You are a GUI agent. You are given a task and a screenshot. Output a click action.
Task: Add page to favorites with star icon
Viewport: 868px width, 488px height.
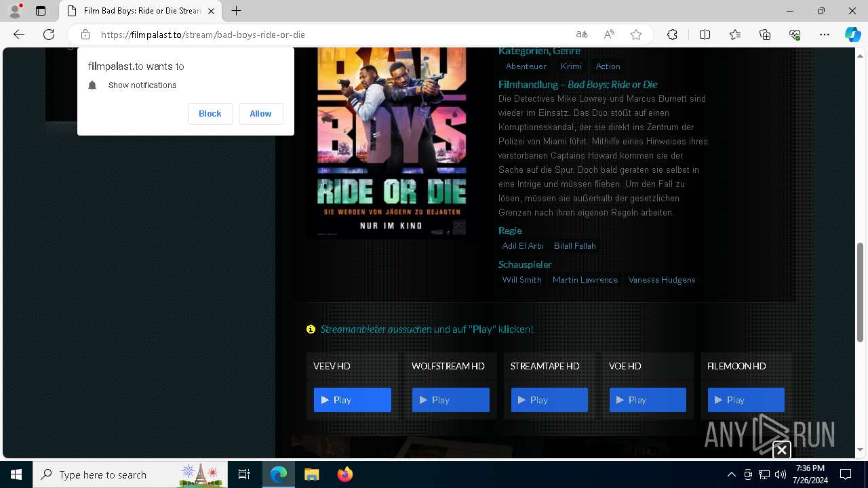[x=636, y=35]
